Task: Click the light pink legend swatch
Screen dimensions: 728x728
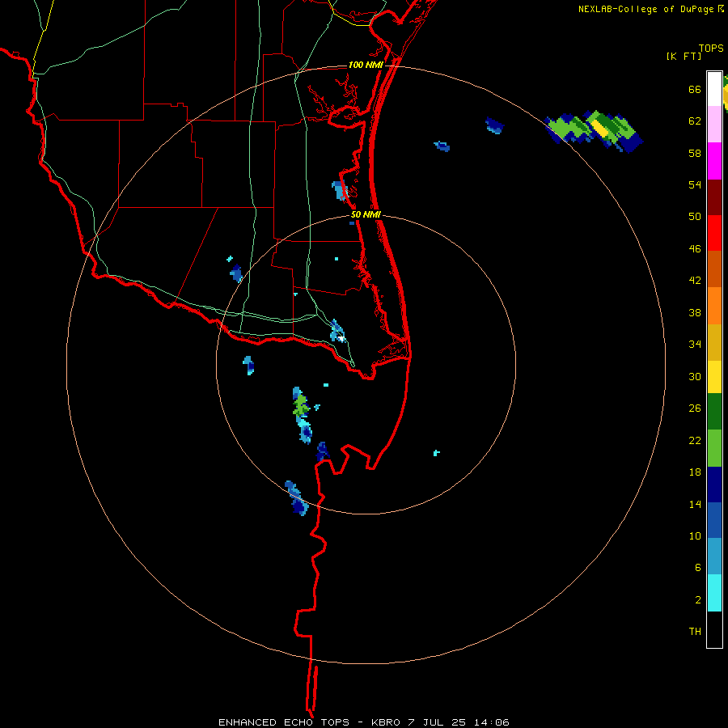Action: click(714, 125)
